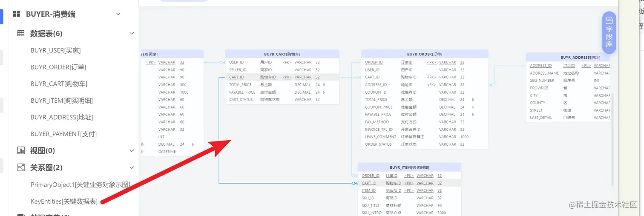Open BUYR_ADDRESS[地址] table in tree
The width and height of the screenshot is (644, 216).
tap(62, 117)
